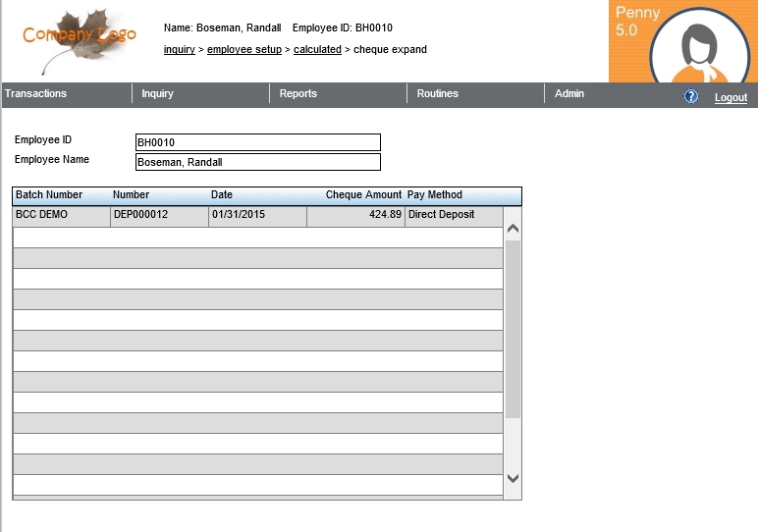Click the DEP000012 number cell
Viewport: 758px width, 532px height.
tap(159, 215)
